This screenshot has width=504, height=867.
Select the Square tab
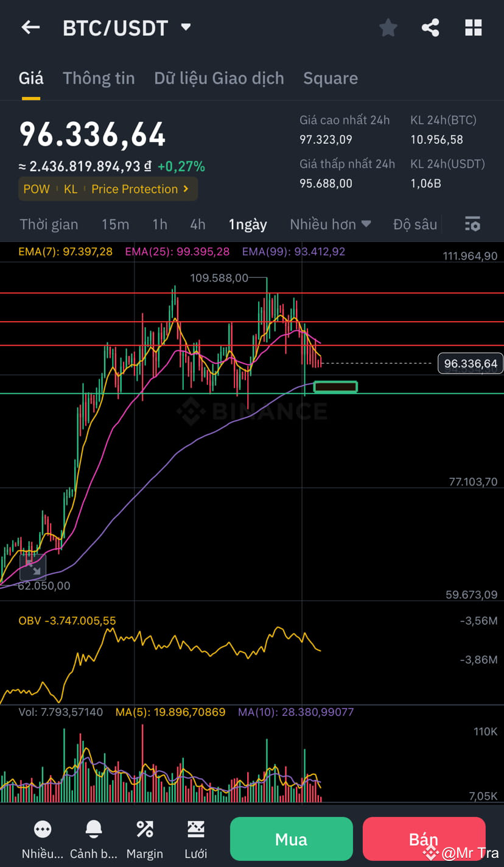click(330, 78)
